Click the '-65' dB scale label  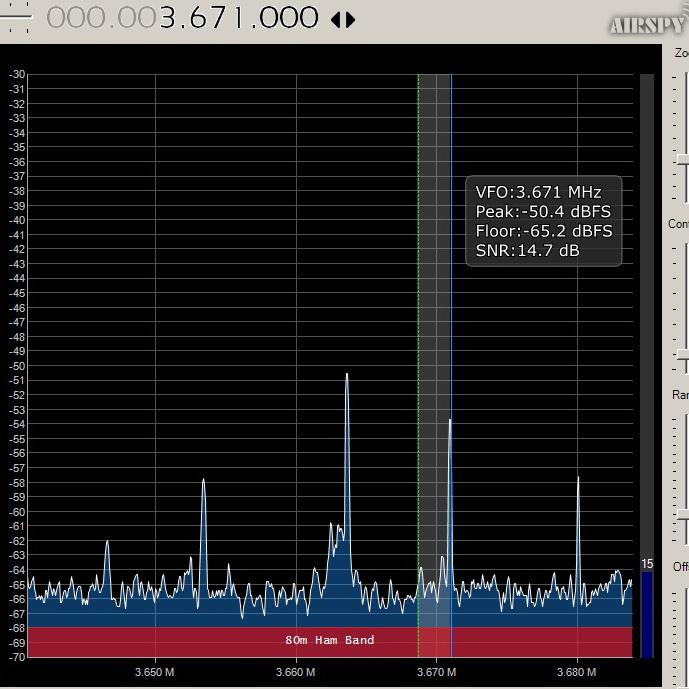[x=17, y=585]
